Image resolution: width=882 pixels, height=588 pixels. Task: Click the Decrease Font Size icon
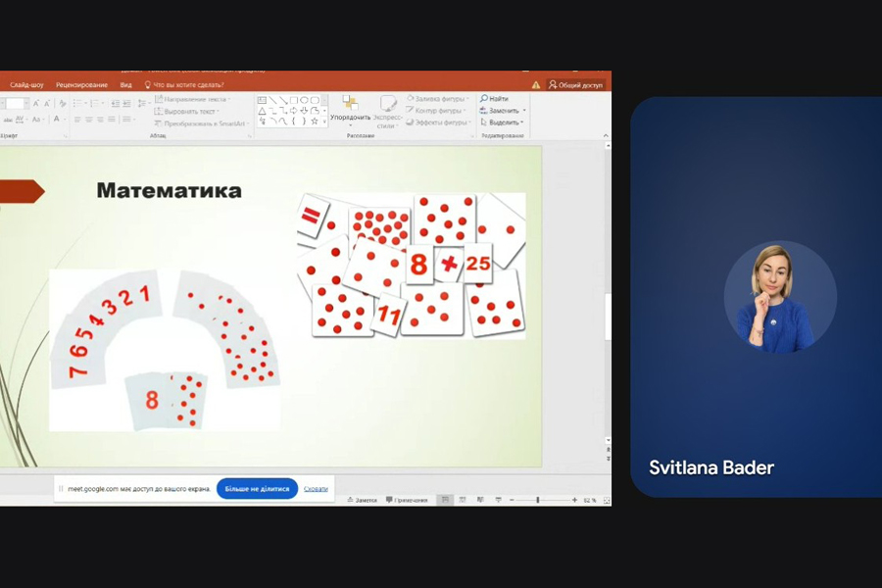pyautogui.click(x=47, y=104)
